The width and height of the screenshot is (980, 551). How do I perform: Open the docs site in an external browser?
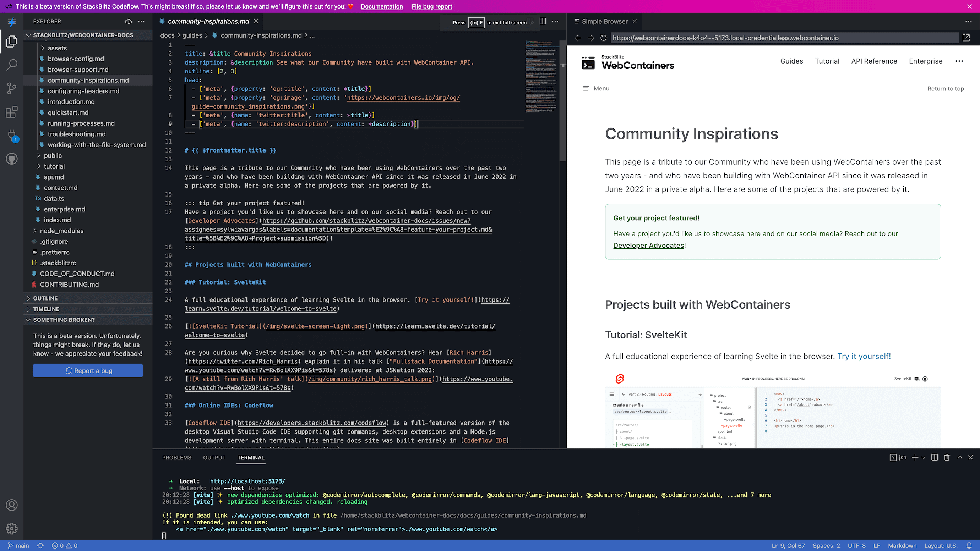[966, 38]
